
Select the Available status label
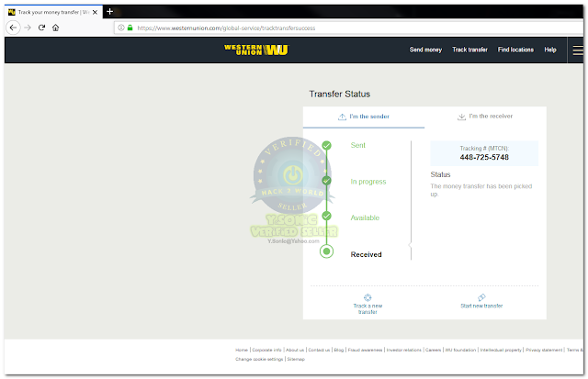365,218
